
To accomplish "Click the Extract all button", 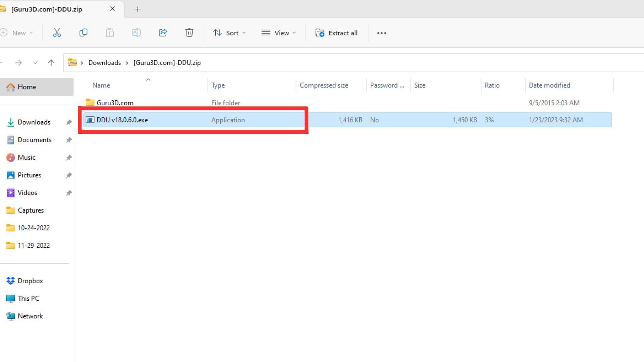I will 337,33.
